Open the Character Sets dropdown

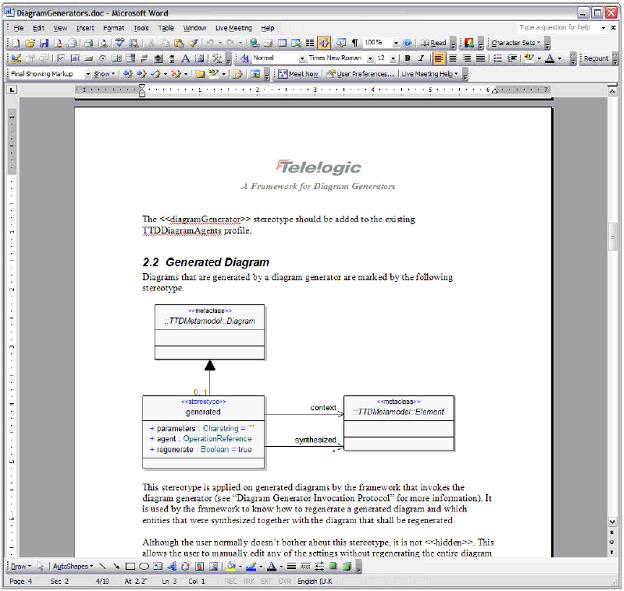coord(516,43)
